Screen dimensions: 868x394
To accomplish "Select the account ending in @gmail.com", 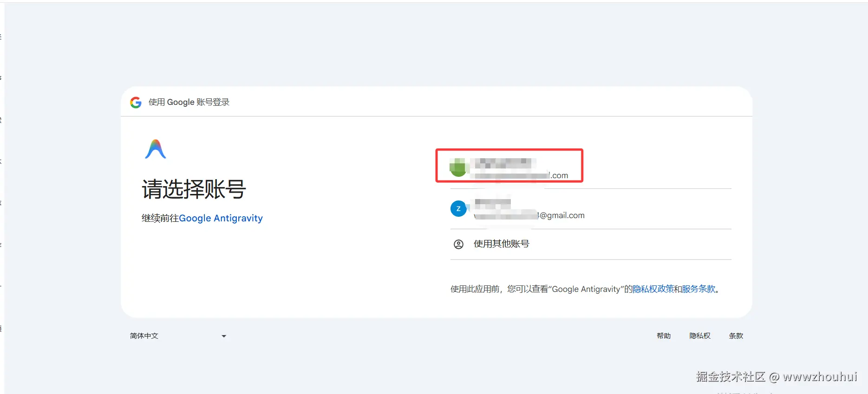I will (x=591, y=209).
